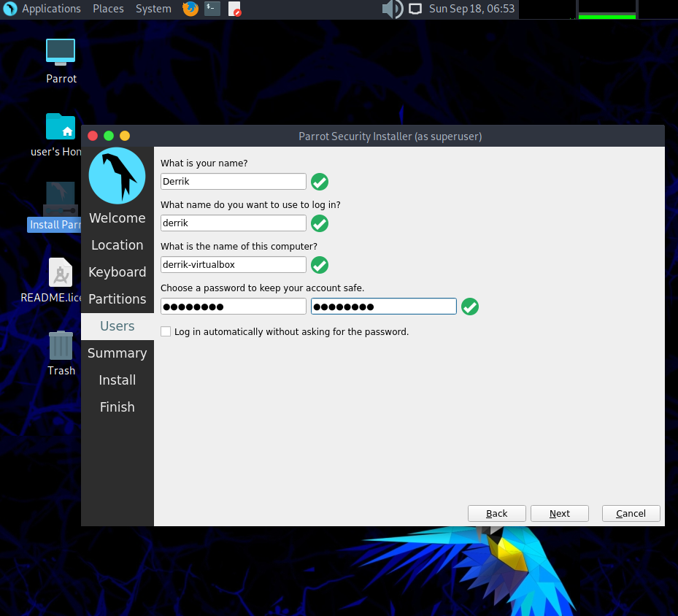Click inside the computer name input field
The width and height of the screenshot is (678, 616).
pos(233,264)
